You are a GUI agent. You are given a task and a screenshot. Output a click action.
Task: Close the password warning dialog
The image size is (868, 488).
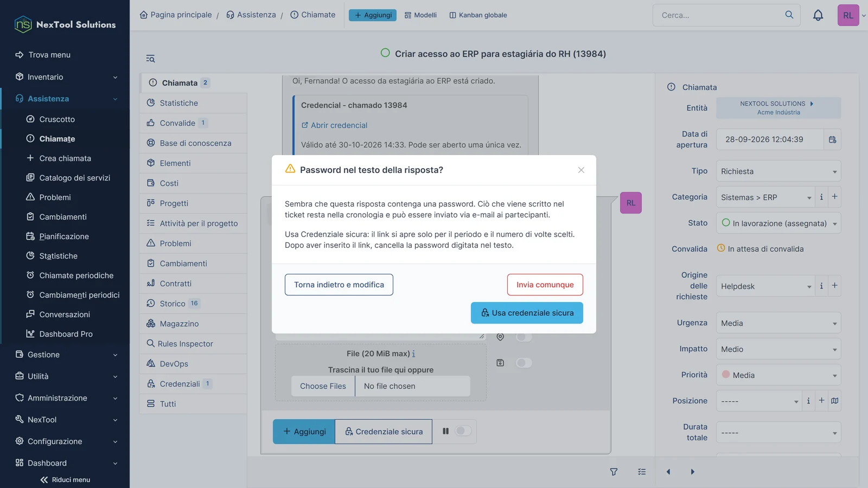(581, 170)
